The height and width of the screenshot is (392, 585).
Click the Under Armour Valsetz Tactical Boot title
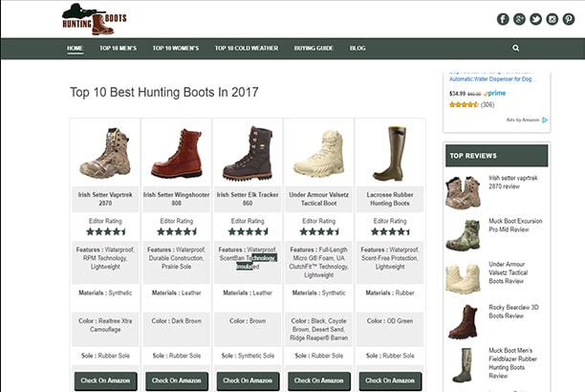319,199
